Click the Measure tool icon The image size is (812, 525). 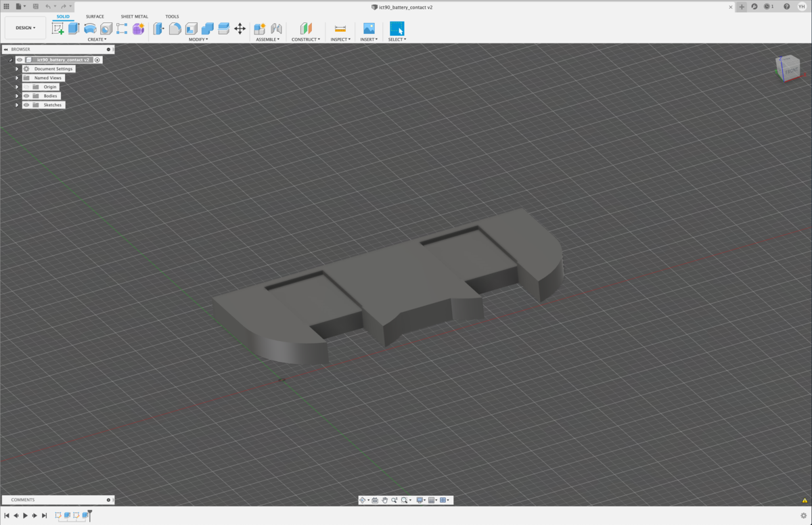click(340, 28)
